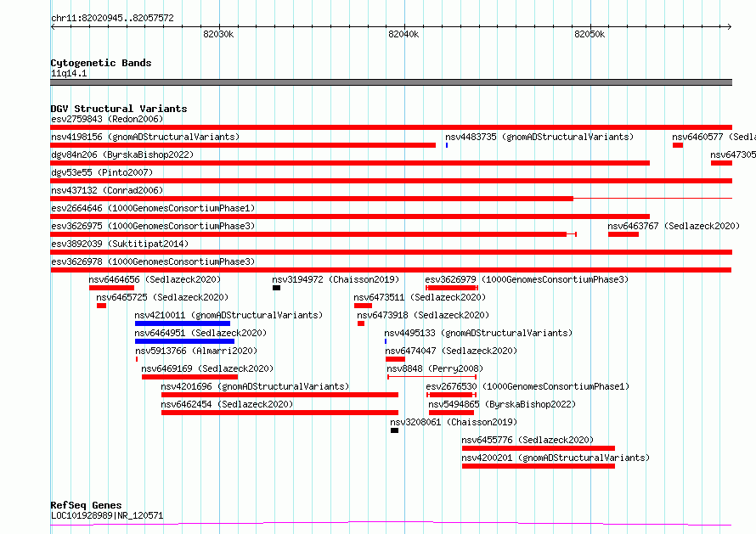Click the black nsv3208061 variant marker
This screenshot has width=756, height=534.
point(394,430)
